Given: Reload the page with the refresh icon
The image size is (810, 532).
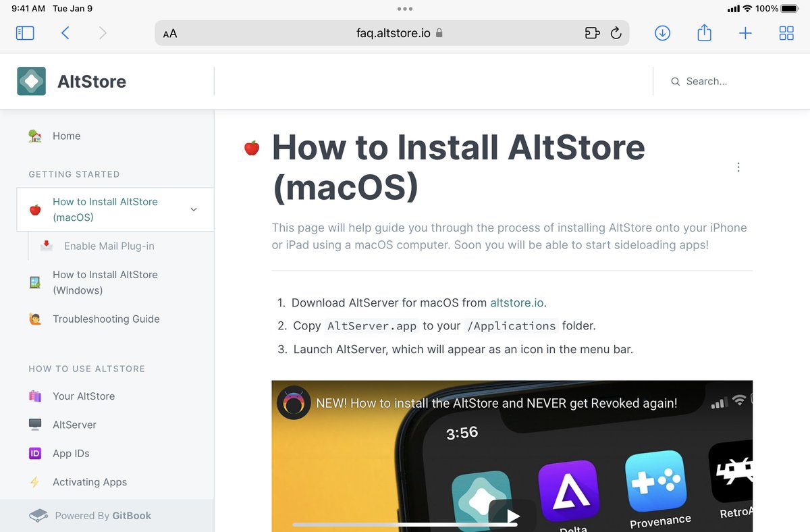Looking at the screenshot, I should click(x=616, y=32).
